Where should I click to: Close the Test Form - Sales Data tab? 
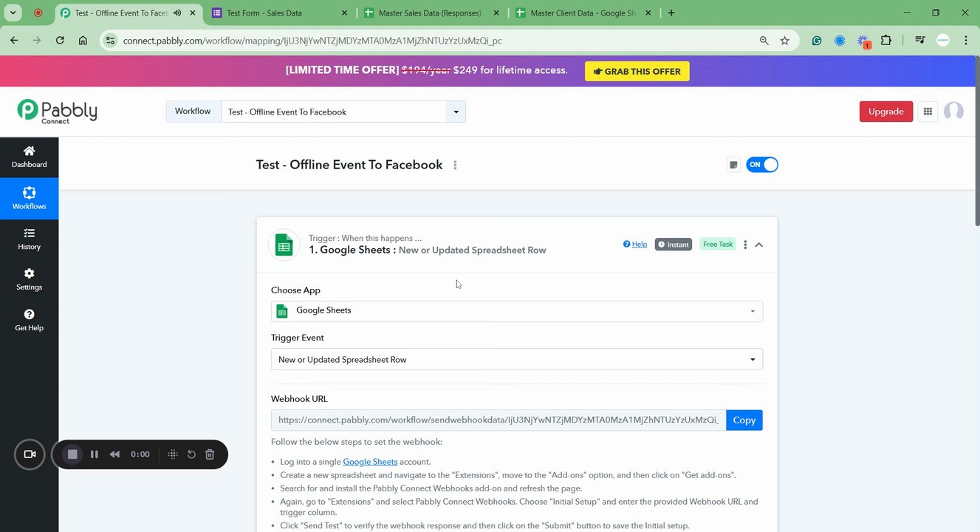345,13
